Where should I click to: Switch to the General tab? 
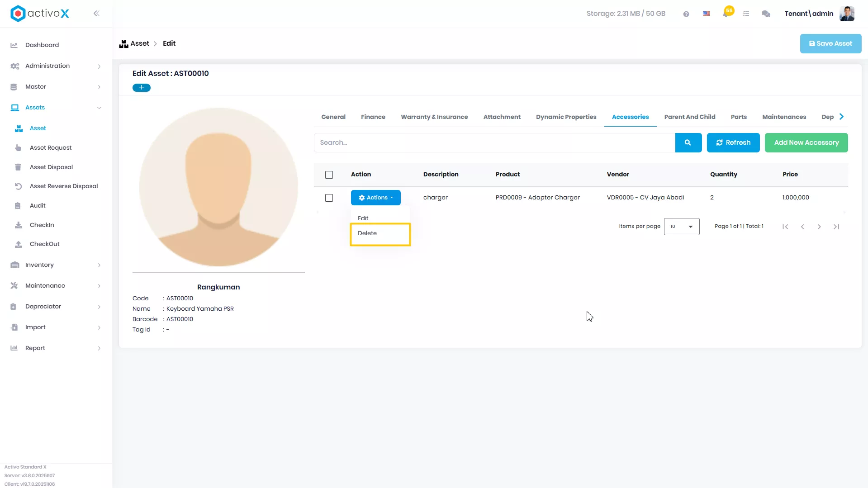(x=333, y=117)
